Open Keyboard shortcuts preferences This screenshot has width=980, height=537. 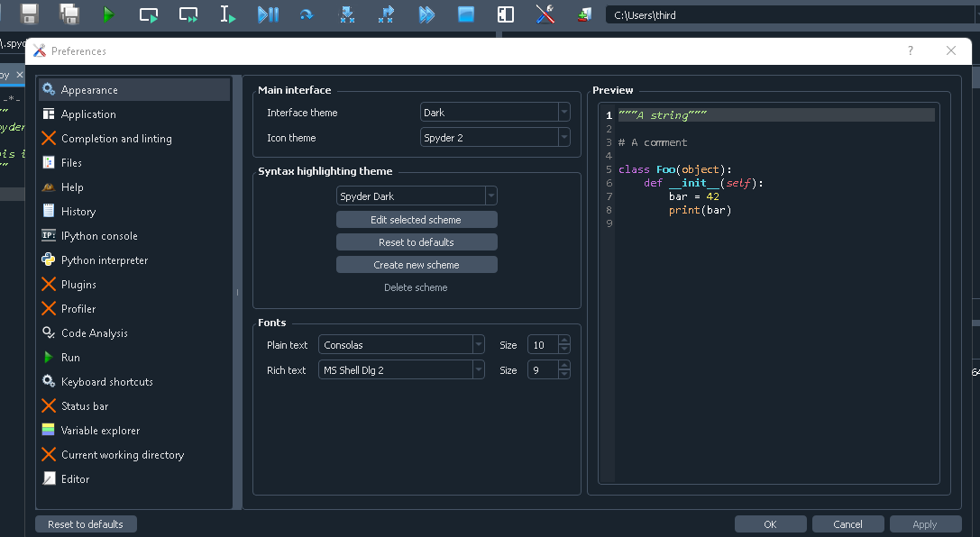[134, 382]
